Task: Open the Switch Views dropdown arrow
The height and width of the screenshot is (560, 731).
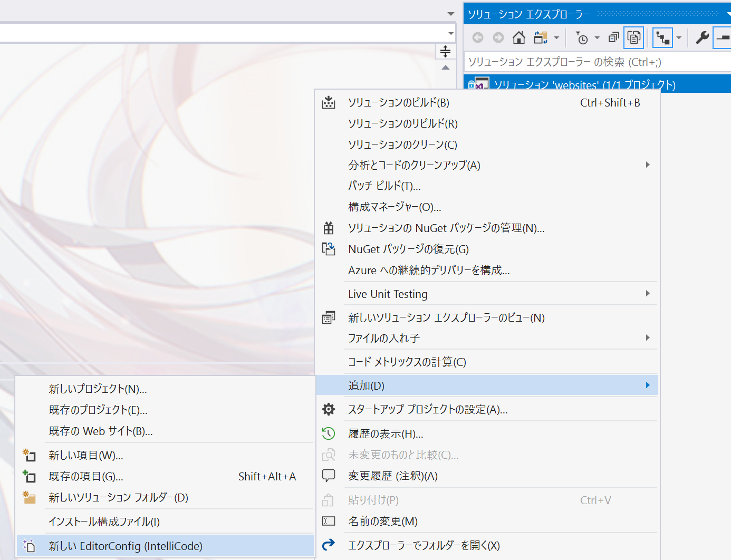Action: click(556, 37)
